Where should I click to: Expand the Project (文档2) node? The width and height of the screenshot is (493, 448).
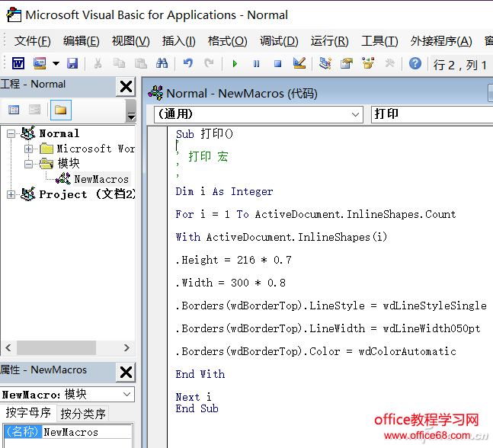[x=11, y=194]
